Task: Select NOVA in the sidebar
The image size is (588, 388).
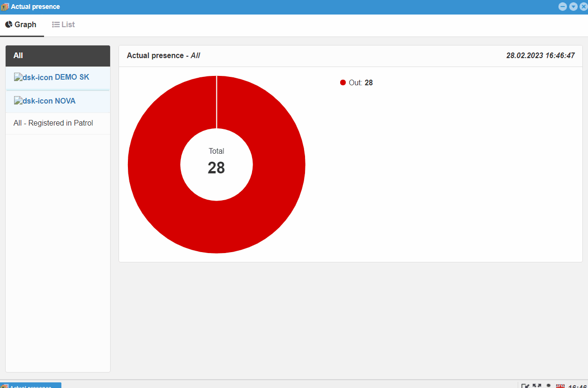Action: coord(65,101)
